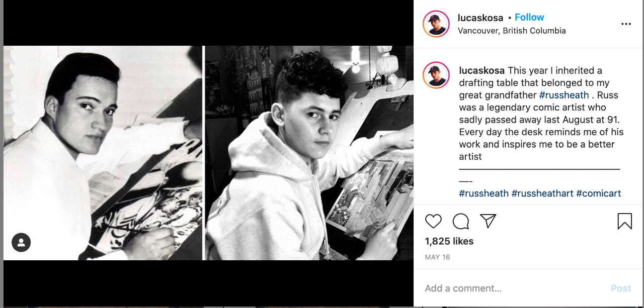Viewport: 644px width, 308px height.
Task: View the list of 1,825 likes
Action: pos(449,241)
